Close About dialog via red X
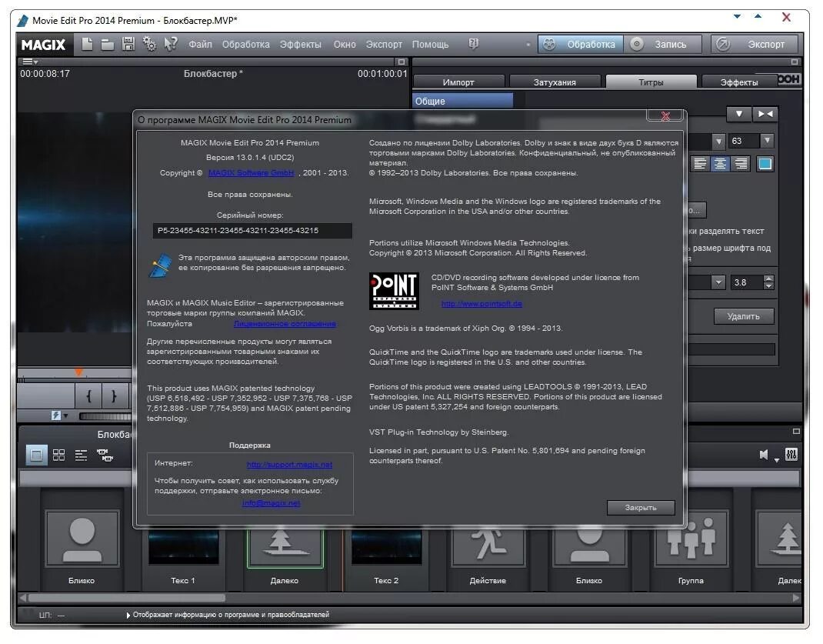823x644 pixels. click(x=665, y=116)
